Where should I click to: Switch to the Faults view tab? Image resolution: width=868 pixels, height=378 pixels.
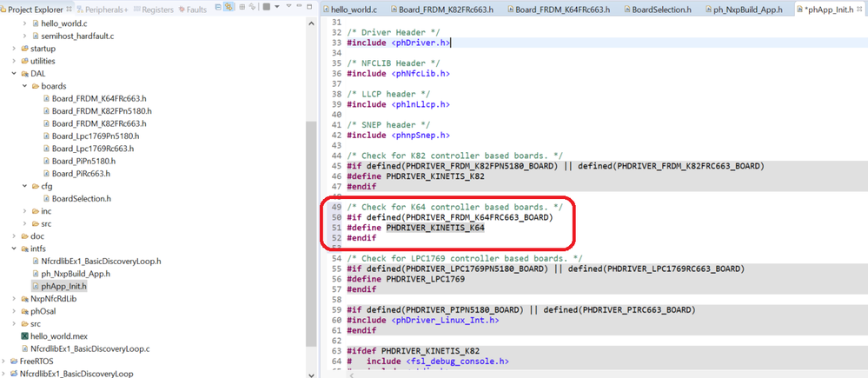tap(193, 10)
